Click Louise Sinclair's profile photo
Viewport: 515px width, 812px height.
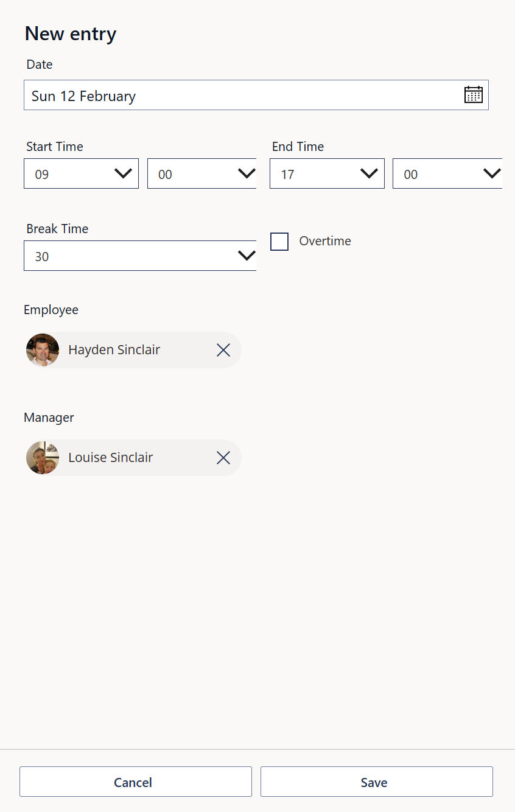click(x=43, y=458)
